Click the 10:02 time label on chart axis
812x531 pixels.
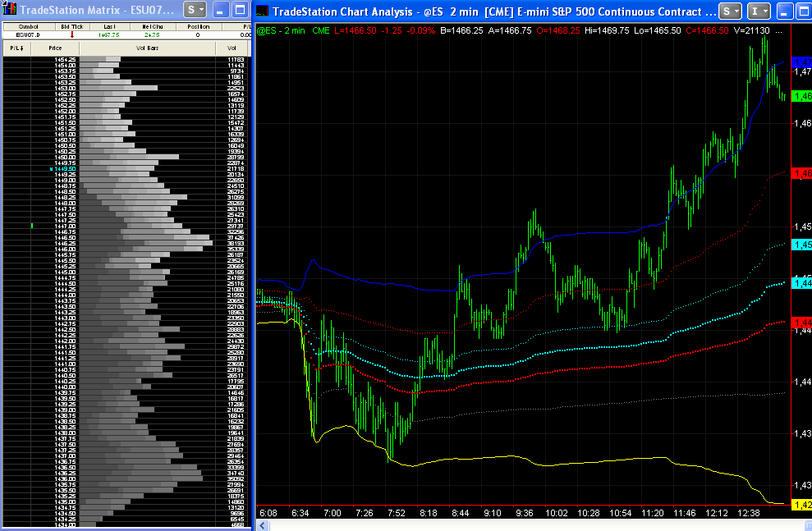[x=557, y=513]
